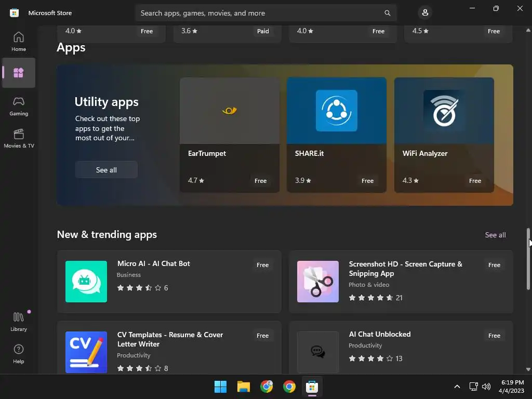Open the user account profile icon
Screen dimensions: 532x399
[425, 13]
